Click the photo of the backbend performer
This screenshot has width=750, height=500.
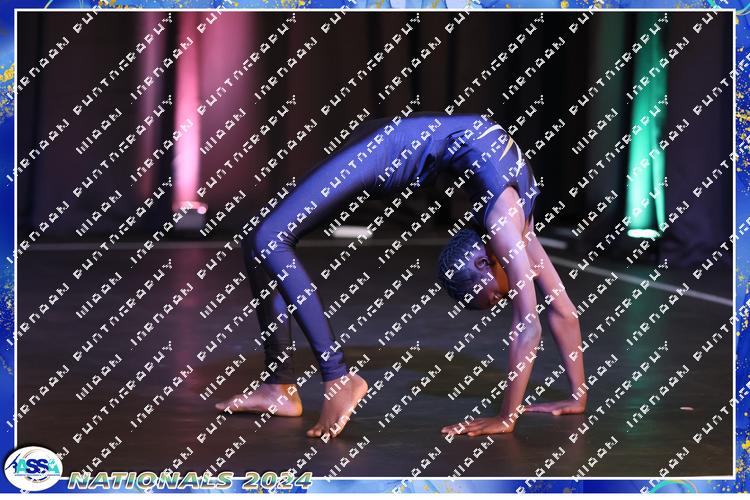(375, 244)
